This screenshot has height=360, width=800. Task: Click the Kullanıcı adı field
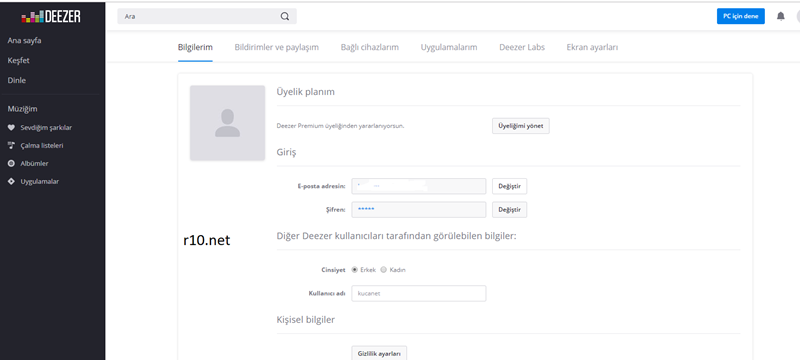coord(418,293)
